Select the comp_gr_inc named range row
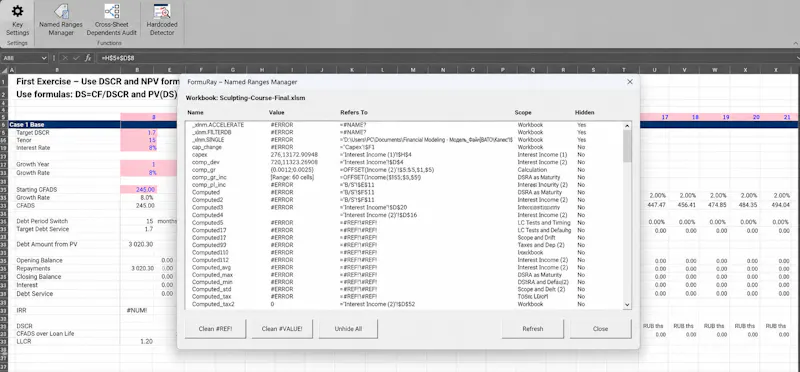 [x=404, y=177]
